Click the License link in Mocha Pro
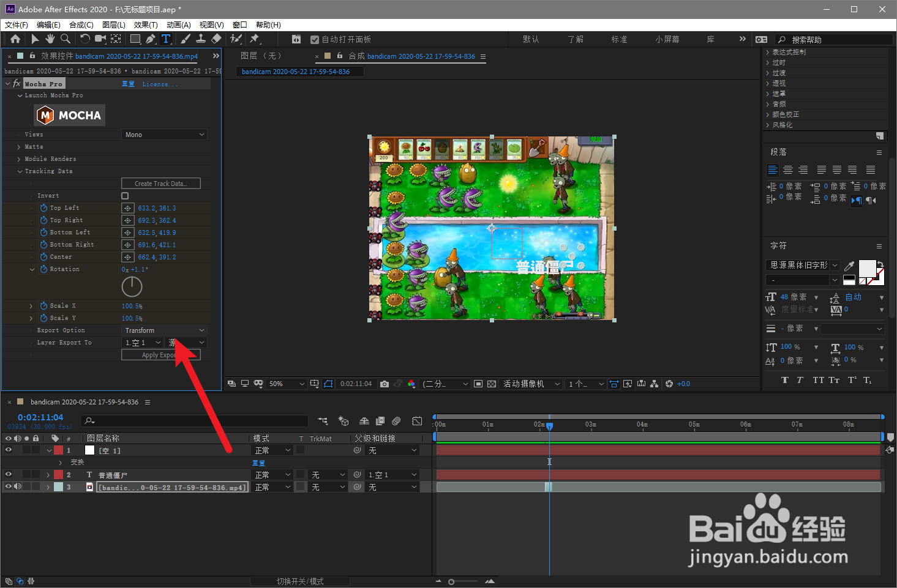The height and width of the screenshot is (588, 897). click(160, 84)
